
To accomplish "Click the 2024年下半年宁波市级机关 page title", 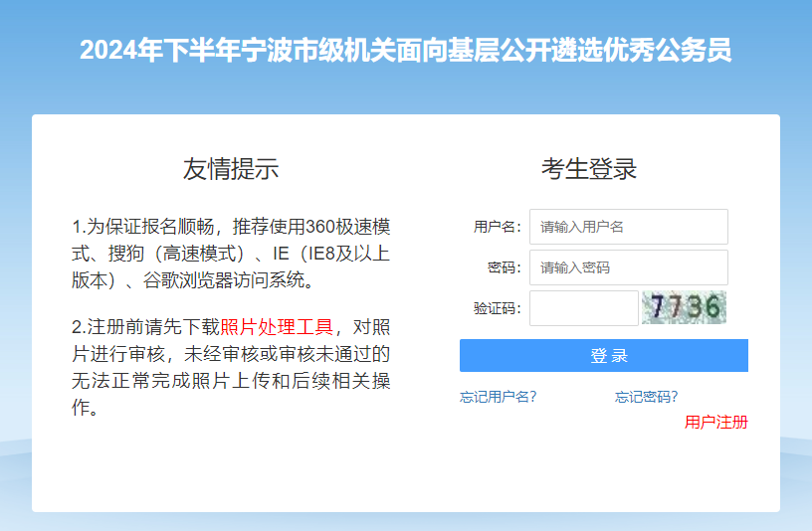I will (406, 51).
